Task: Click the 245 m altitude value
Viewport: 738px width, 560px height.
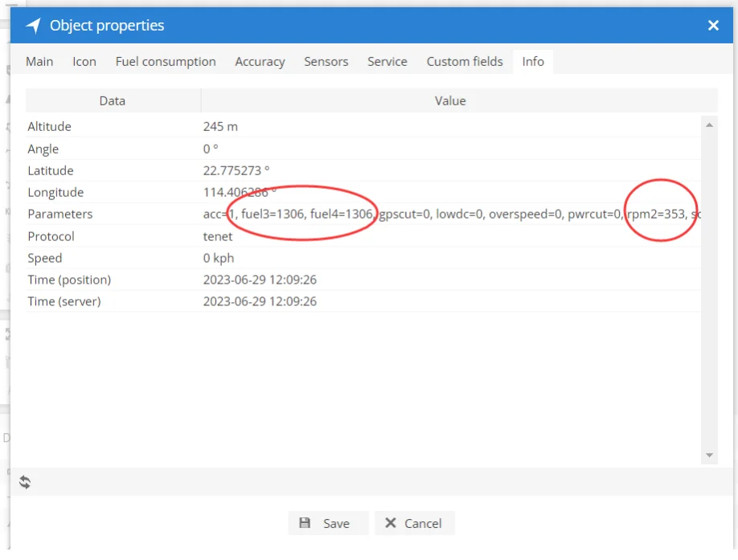Action: tap(220, 126)
